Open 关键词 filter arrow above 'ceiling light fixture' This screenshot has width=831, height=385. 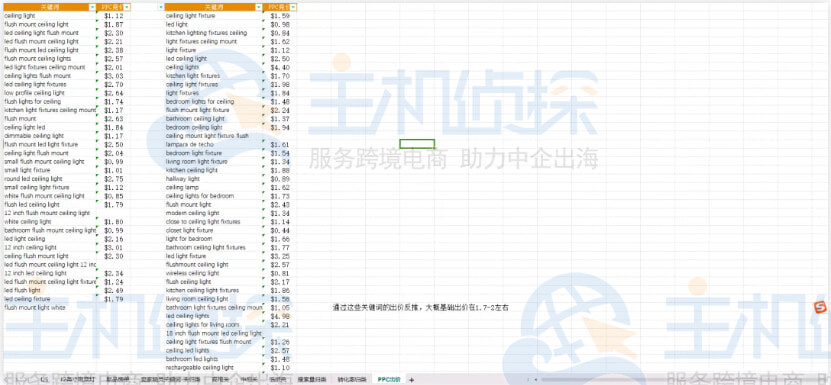pos(259,7)
